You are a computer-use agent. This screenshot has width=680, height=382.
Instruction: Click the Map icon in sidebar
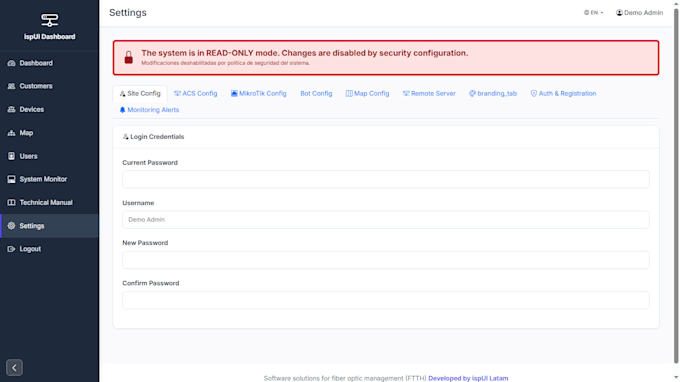pyautogui.click(x=11, y=133)
